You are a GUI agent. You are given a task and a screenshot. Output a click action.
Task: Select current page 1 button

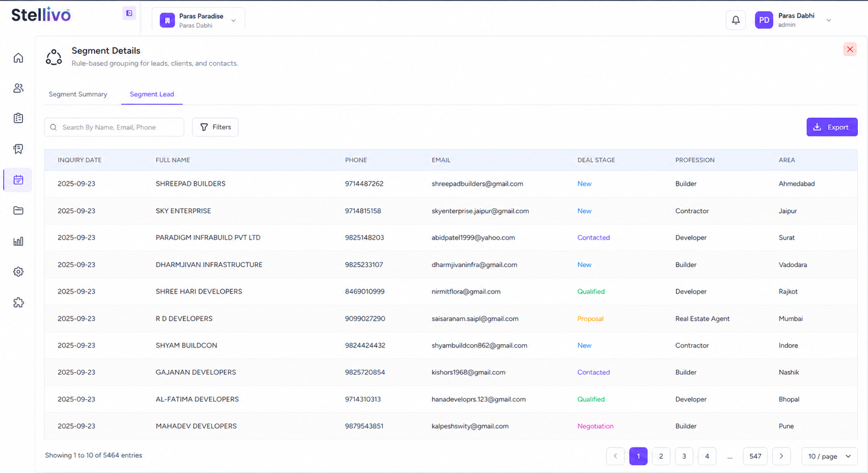(638, 456)
